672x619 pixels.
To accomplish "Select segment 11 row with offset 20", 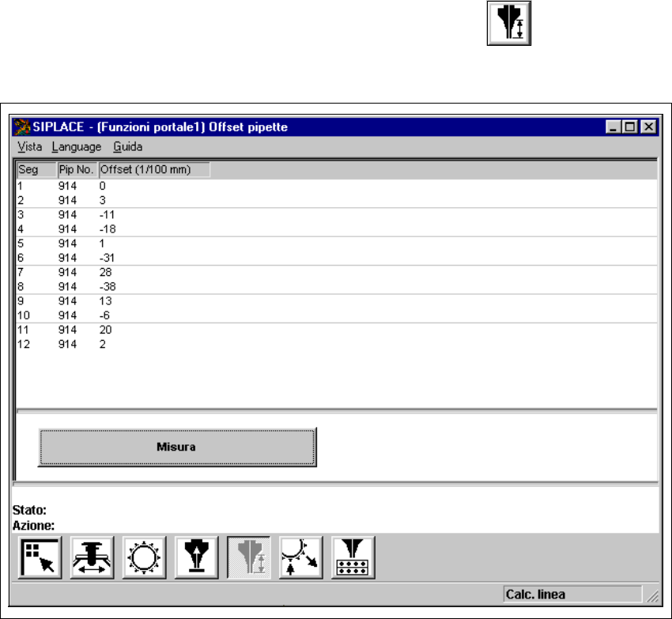I will pos(337,330).
